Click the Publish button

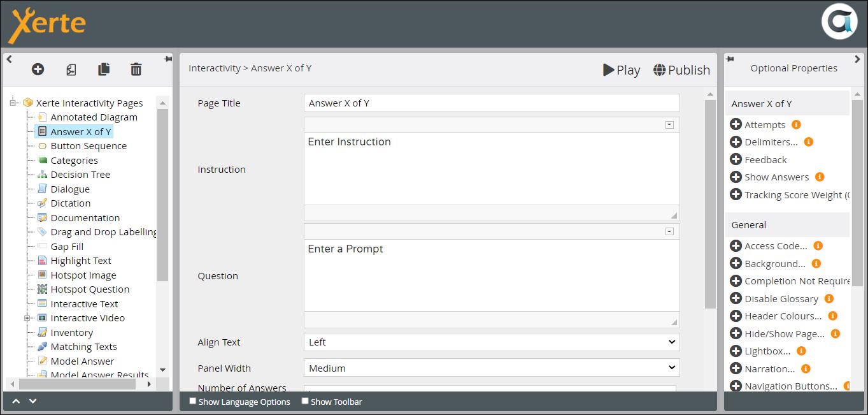coord(681,70)
